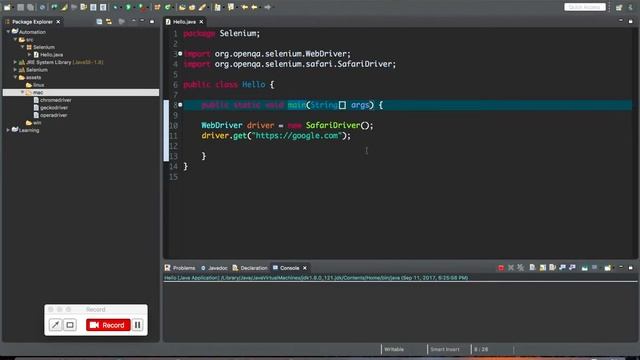Select geckodriver file in tree

point(51,107)
